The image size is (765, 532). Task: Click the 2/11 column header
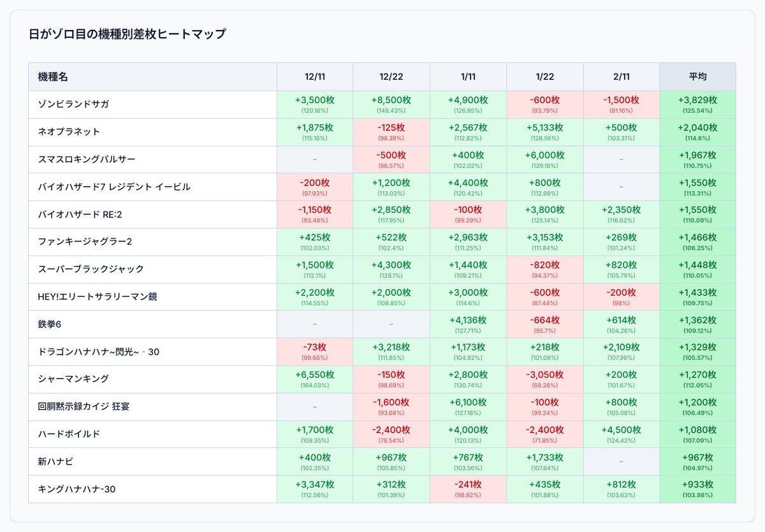click(x=621, y=76)
